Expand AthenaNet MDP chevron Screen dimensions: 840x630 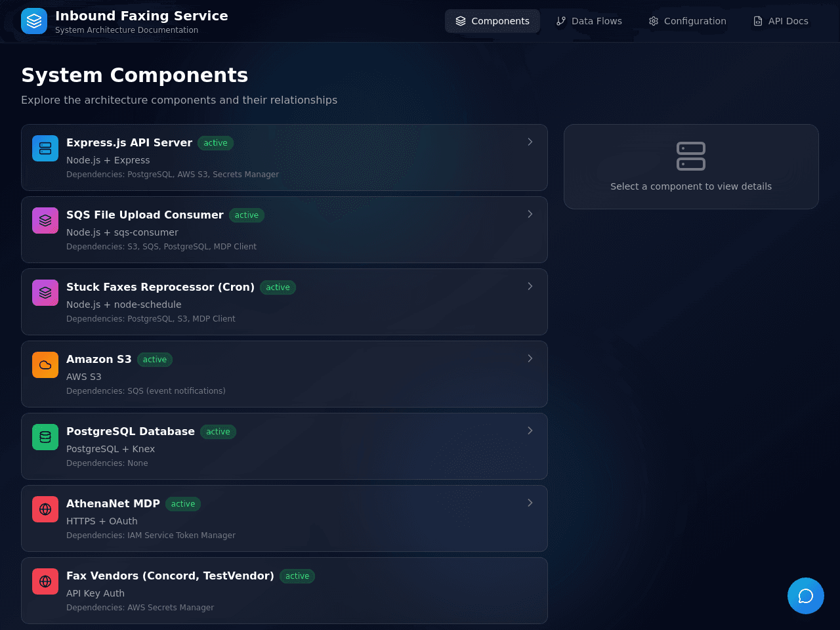[x=530, y=503]
